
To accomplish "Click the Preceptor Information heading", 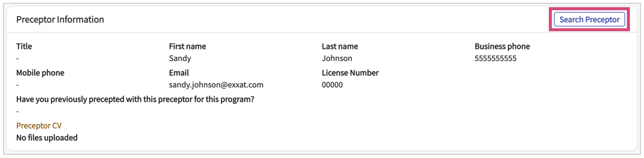I will pyautogui.click(x=60, y=20).
